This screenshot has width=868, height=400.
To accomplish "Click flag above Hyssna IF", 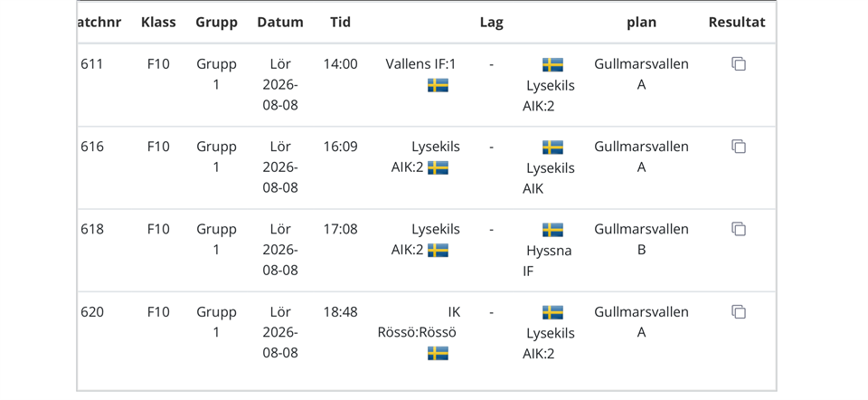I will [552, 230].
